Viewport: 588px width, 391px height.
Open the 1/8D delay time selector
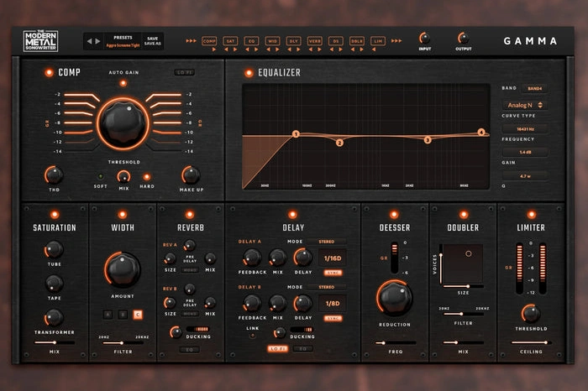[333, 304]
